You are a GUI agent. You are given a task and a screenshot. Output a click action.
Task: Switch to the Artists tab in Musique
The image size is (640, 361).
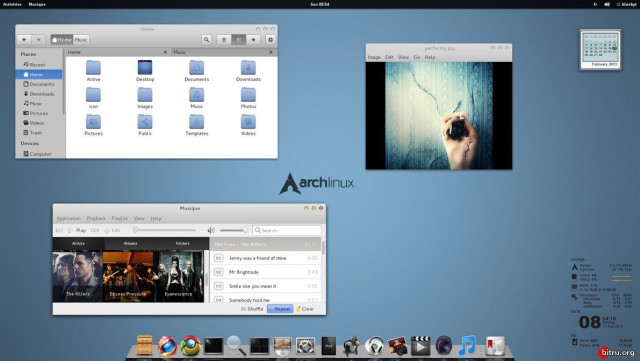(x=78, y=243)
